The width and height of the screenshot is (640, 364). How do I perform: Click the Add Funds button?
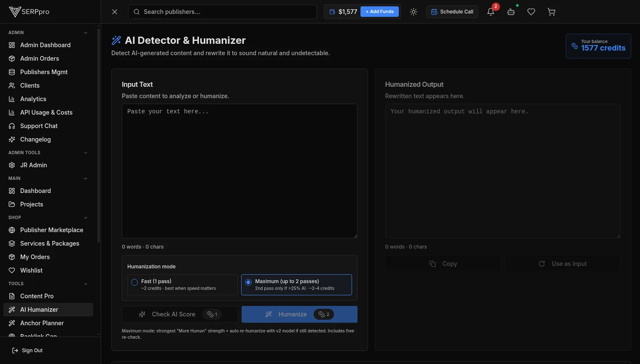(379, 11)
